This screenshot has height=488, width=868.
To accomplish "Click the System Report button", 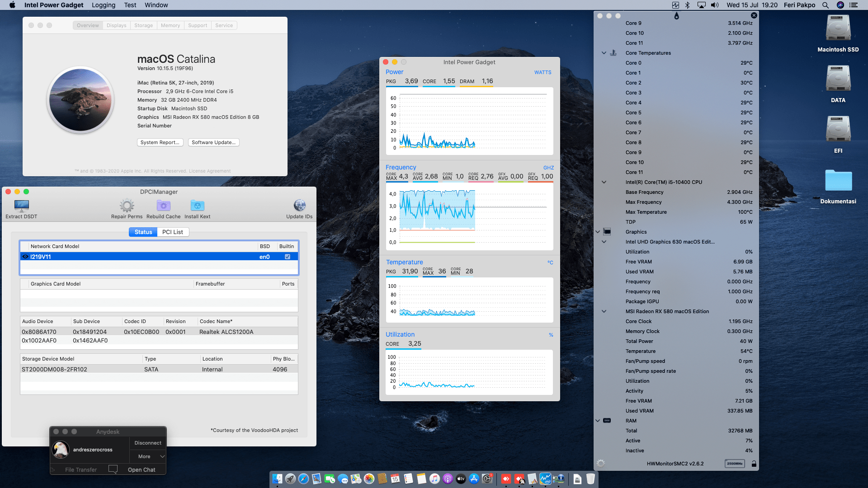I will coord(160,142).
